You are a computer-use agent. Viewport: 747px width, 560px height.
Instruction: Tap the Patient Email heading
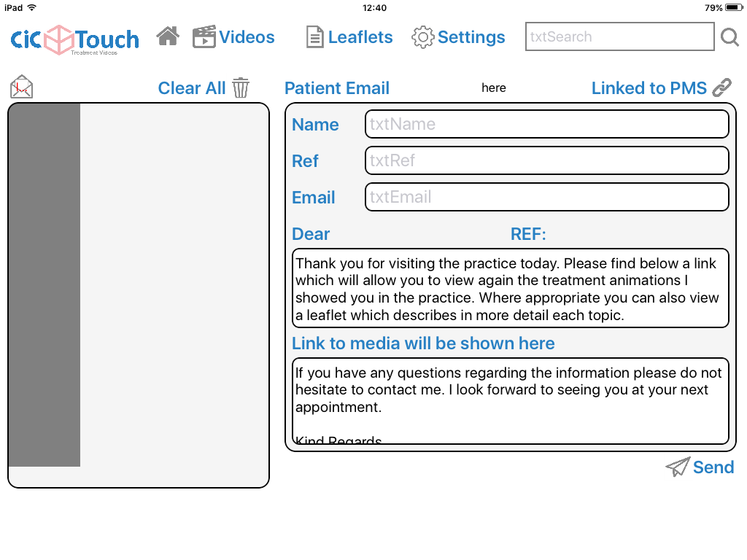[337, 88]
